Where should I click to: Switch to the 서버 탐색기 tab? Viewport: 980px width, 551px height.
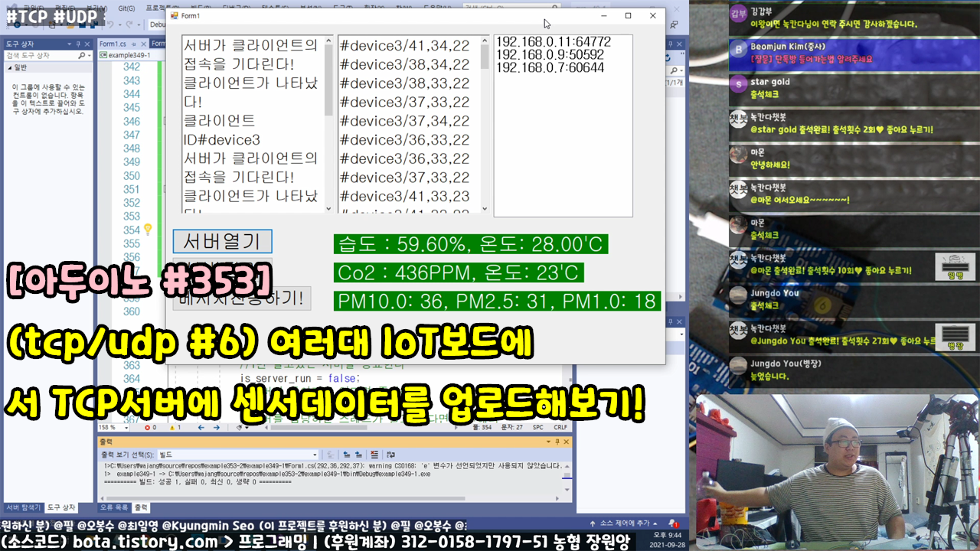23,507
